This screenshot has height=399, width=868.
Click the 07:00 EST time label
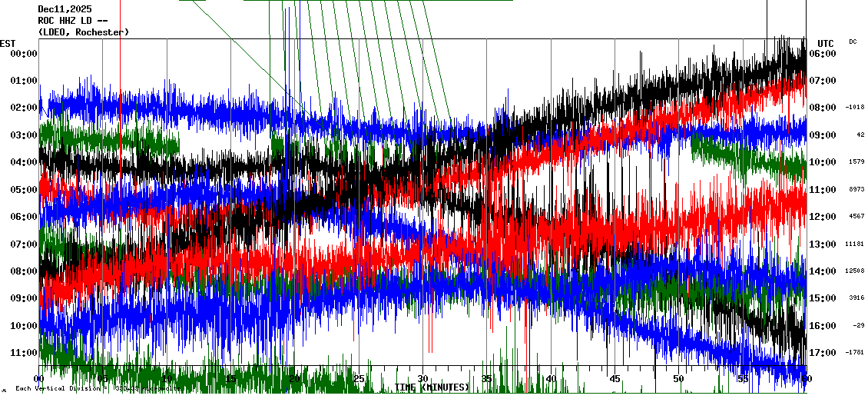click(x=24, y=244)
